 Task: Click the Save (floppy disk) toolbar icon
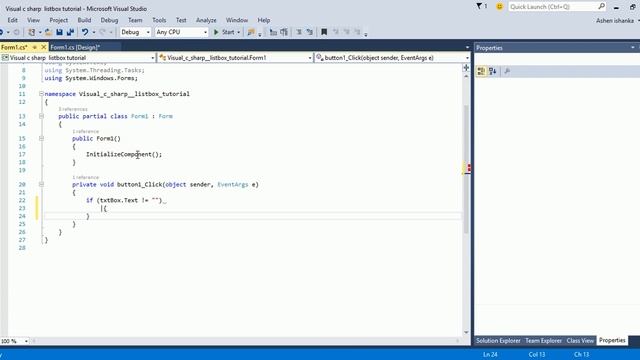click(x=59, y=32)
